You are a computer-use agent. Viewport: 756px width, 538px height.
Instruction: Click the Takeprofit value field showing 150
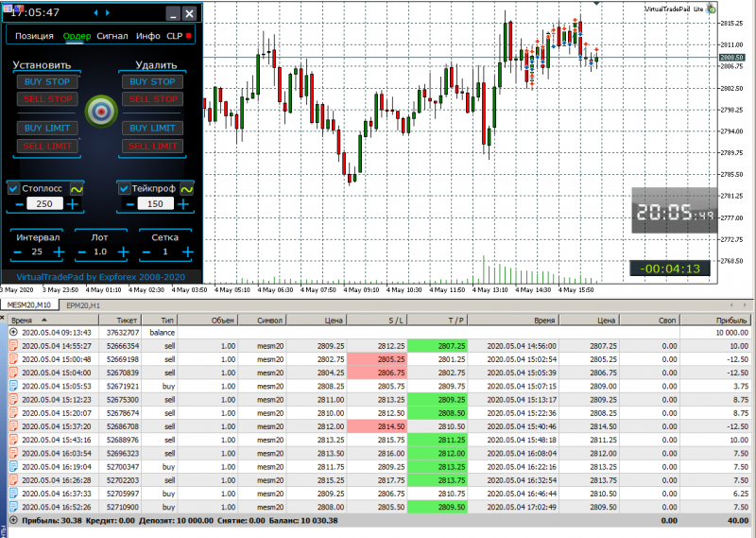[155, 204]
